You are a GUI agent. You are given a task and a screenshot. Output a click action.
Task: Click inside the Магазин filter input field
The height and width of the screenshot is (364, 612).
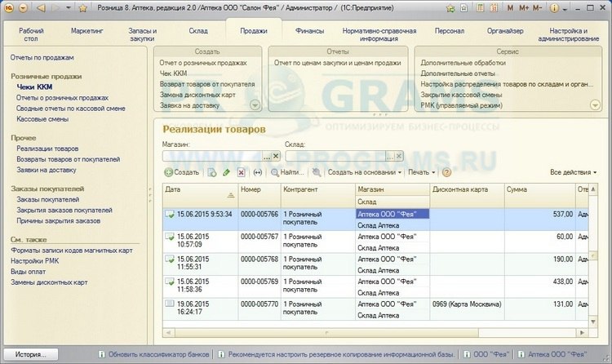(x=213, y=156)
